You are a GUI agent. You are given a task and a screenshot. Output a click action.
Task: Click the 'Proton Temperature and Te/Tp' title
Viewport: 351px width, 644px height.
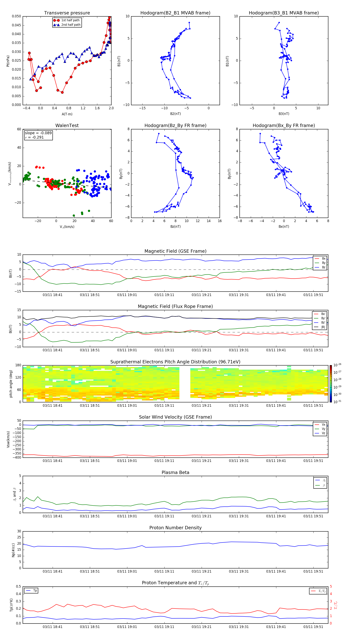(x=175, y=583)
